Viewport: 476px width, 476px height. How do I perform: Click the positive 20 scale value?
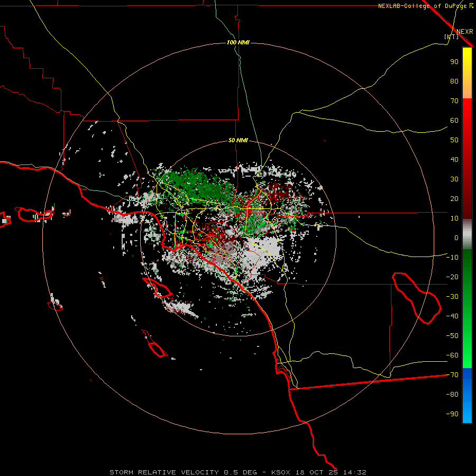coord(454,198)
